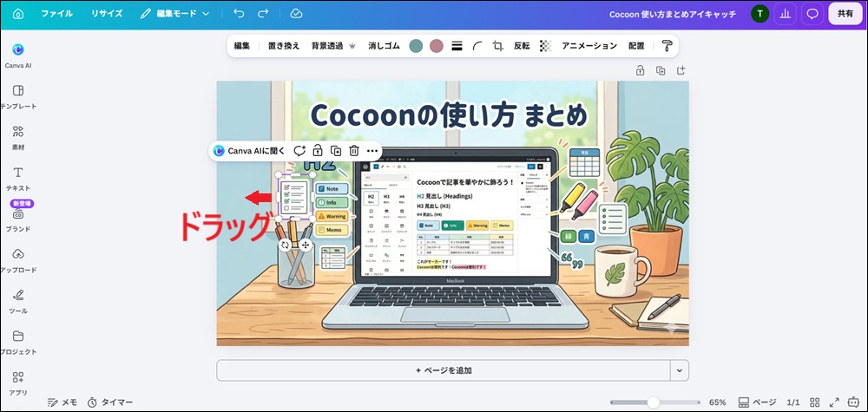Go to Canva home icon
This screenshot has height=412, width=868.
tap(18, 14)
